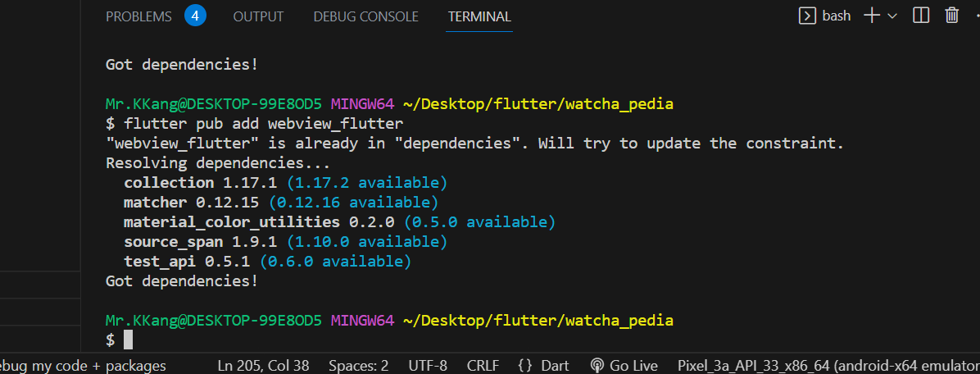Click the problems count badge showing 4
980x374 pixels.
[x=195, y=16]
